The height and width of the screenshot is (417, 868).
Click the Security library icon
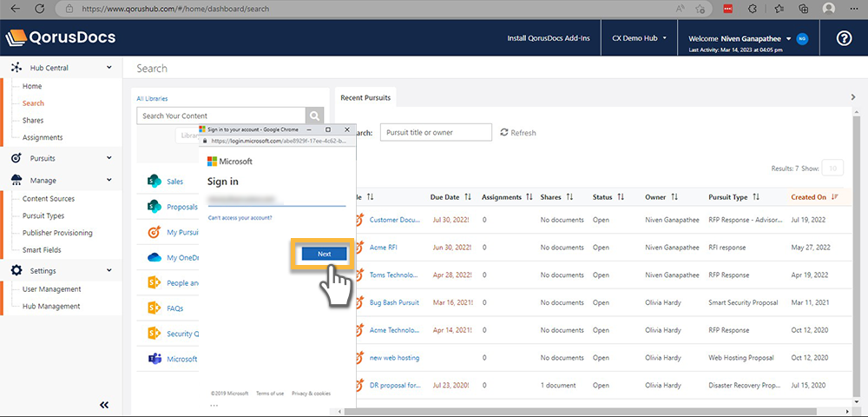tap(155, 334)
